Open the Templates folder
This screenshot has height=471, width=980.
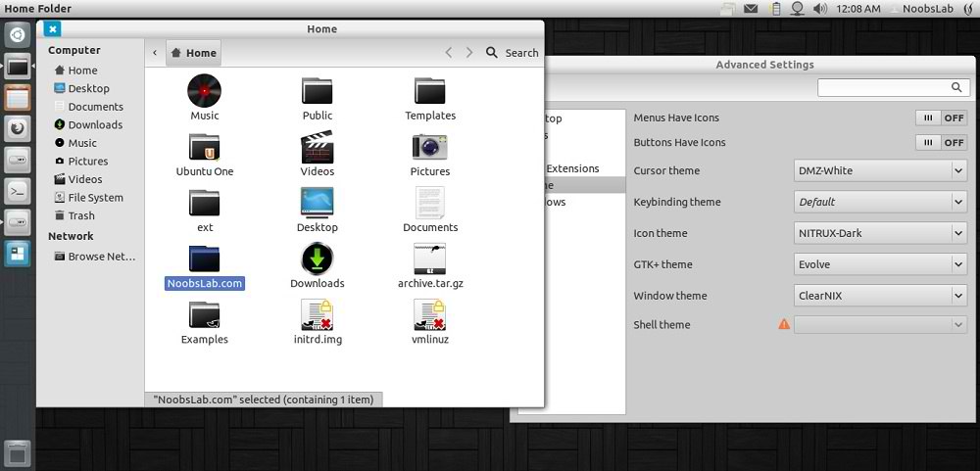(430, 90)
